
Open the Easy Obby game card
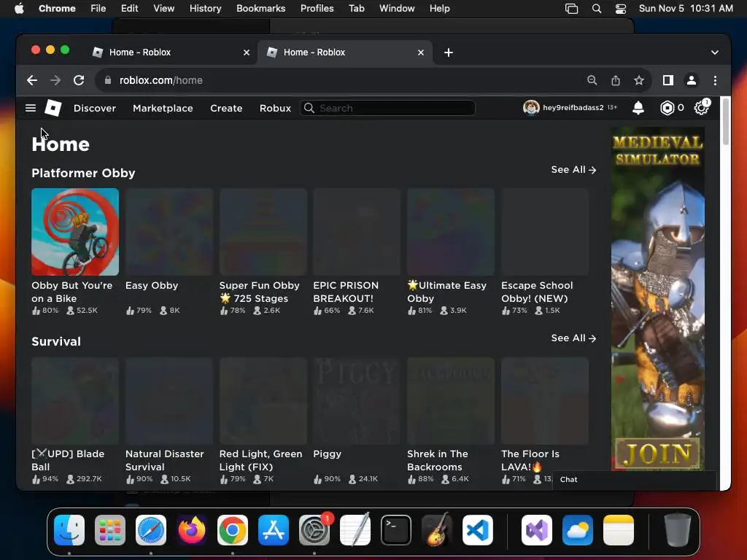tap(169, 252)
